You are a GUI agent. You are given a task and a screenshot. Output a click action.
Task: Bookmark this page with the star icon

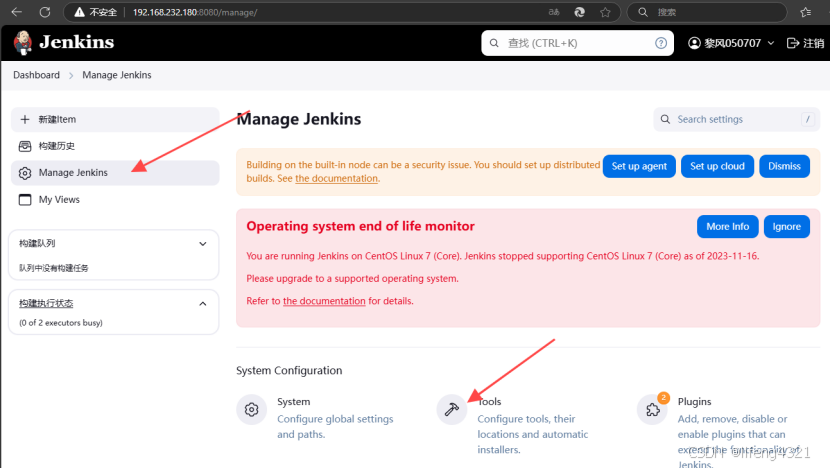point(605,12)
